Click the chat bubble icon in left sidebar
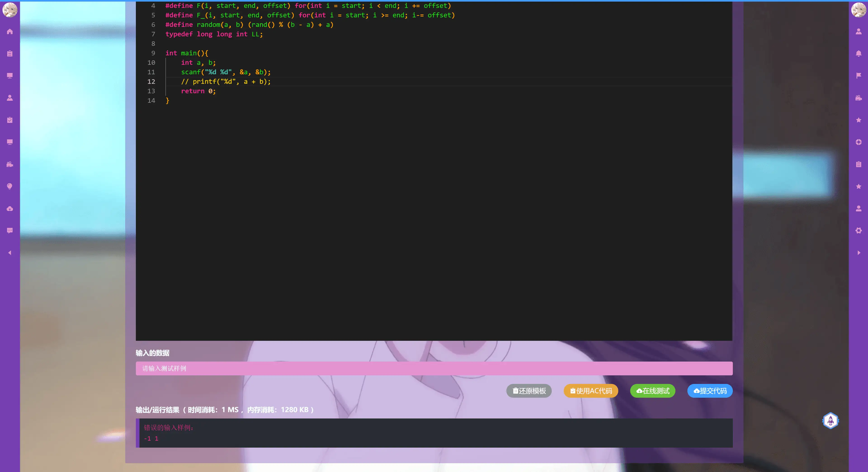This screenshot has width=868, height=472. coord(10,231)
